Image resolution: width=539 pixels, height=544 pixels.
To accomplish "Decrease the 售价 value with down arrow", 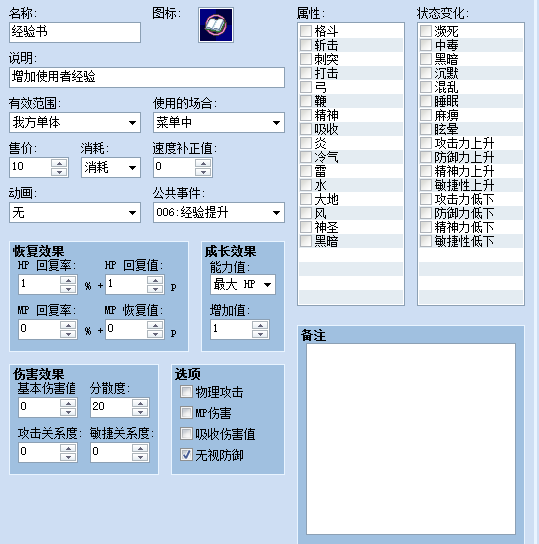I will (59, 172).
